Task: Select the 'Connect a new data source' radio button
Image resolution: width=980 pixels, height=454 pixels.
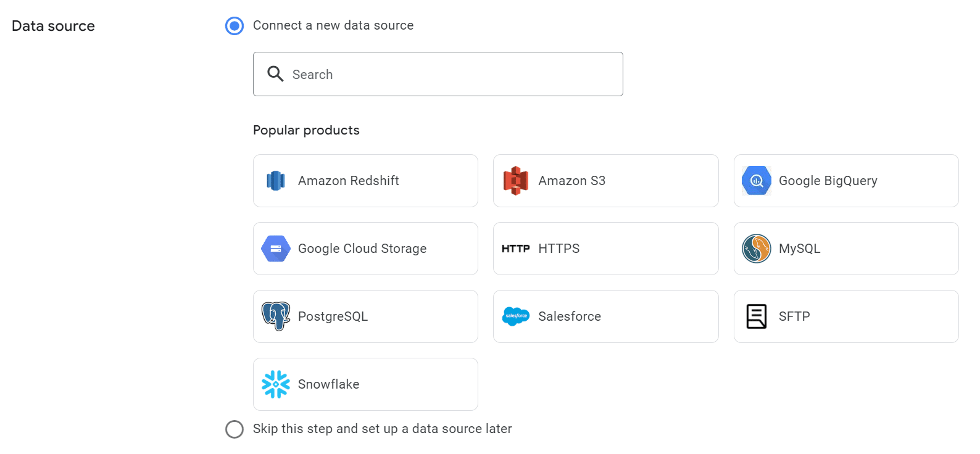Action: pyautogui.click(x=235, y=26)
